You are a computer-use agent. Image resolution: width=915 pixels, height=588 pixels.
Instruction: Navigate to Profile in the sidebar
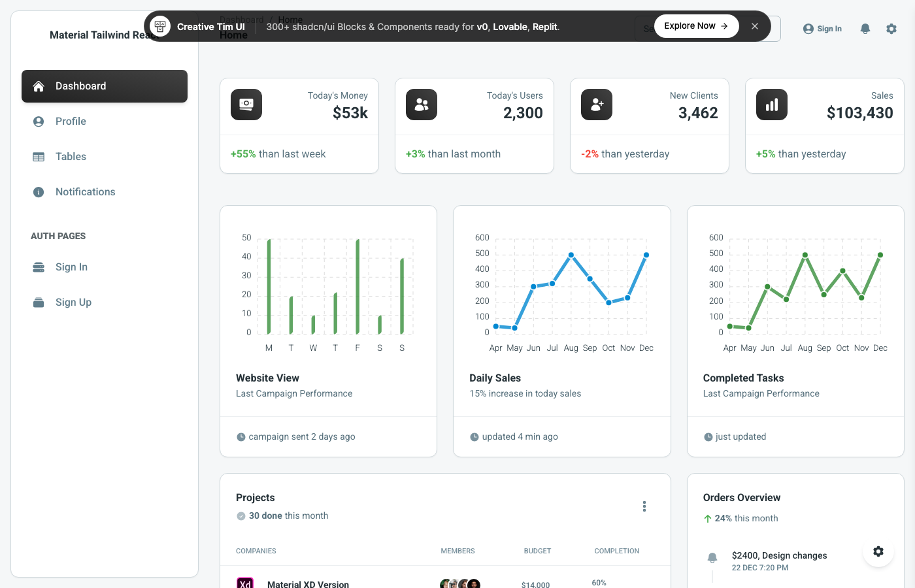[x=71, y=121]
